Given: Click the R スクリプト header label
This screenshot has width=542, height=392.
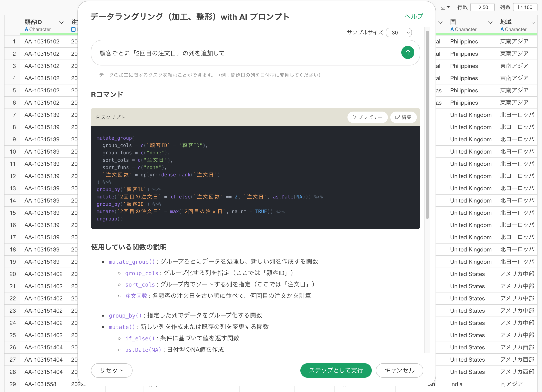Looking at the screenshot, I should (x=110, y=117).
